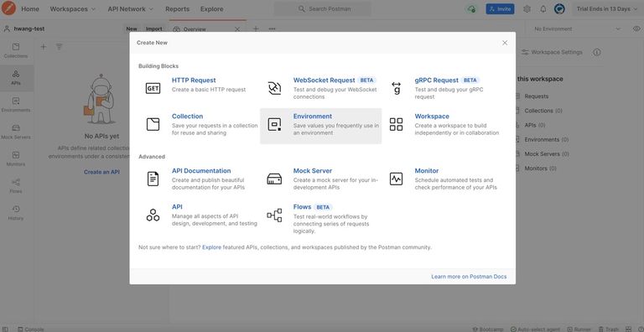The image size is (644, 332).
Task: Expand the No Environment selector
Action: pyautogui.click(x=577, y=29)
